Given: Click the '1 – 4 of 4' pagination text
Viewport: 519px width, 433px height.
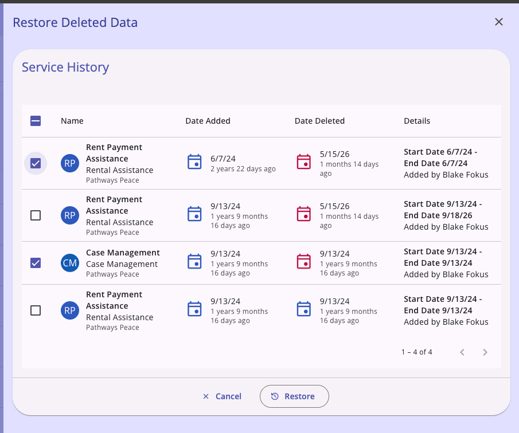Looking at the screenshot, I should pyautogui.click(x=417, y=352).
